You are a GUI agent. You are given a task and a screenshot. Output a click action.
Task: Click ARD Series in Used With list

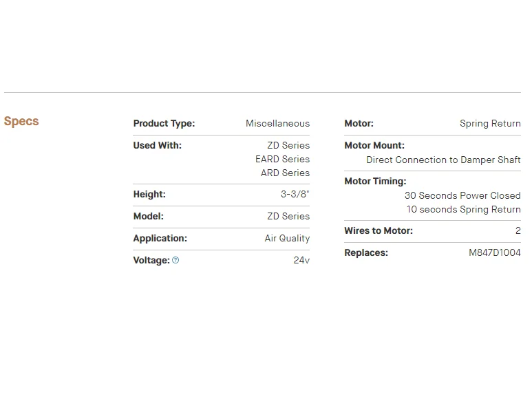pyautogui.click(x=285, y=173)
